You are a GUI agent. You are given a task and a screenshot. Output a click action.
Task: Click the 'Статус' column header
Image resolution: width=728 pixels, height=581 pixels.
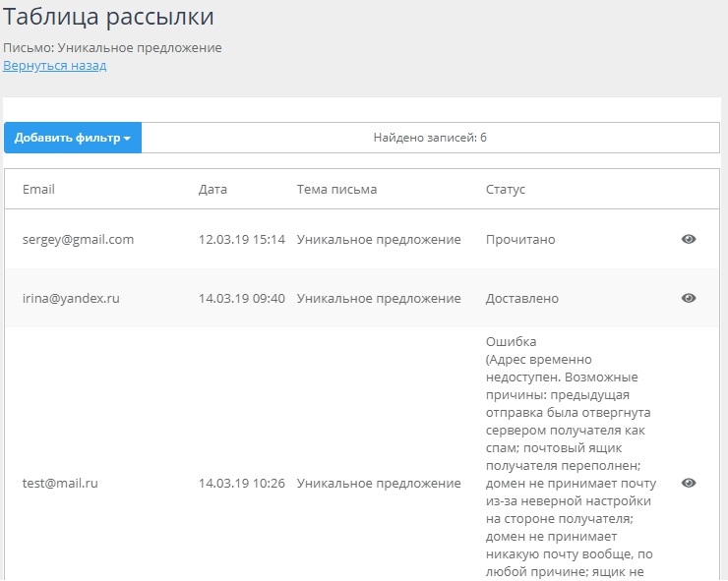coord(506,189)
